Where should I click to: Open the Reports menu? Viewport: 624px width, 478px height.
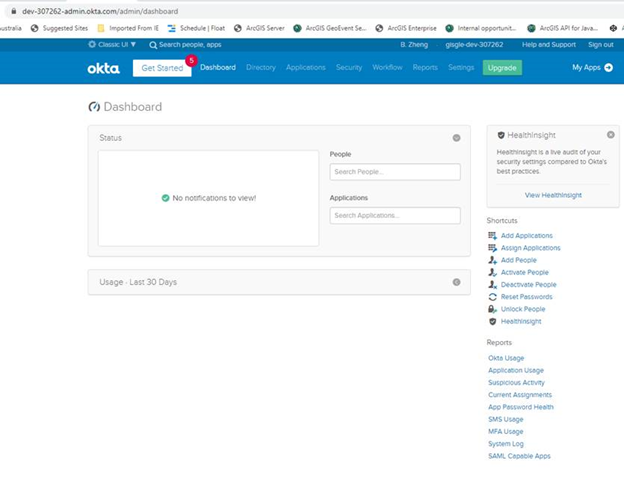click(425, 67)
